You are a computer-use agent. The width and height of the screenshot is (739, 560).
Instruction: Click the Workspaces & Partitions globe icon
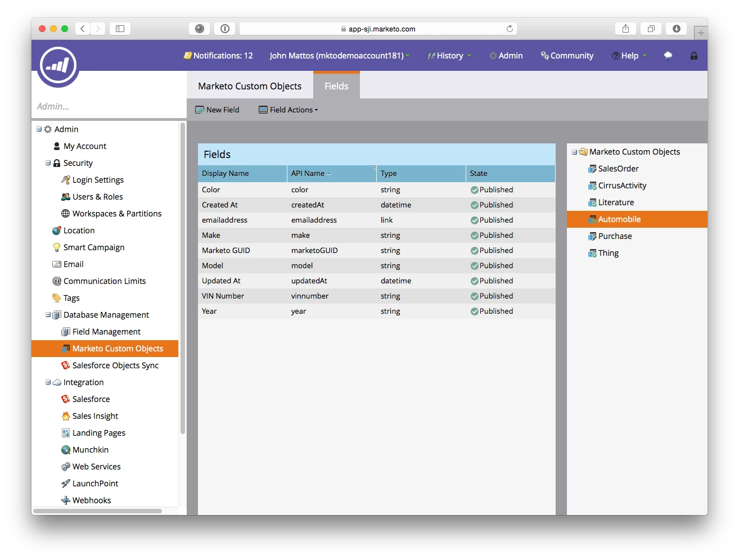pyautogui.click(x=66, y=214)
